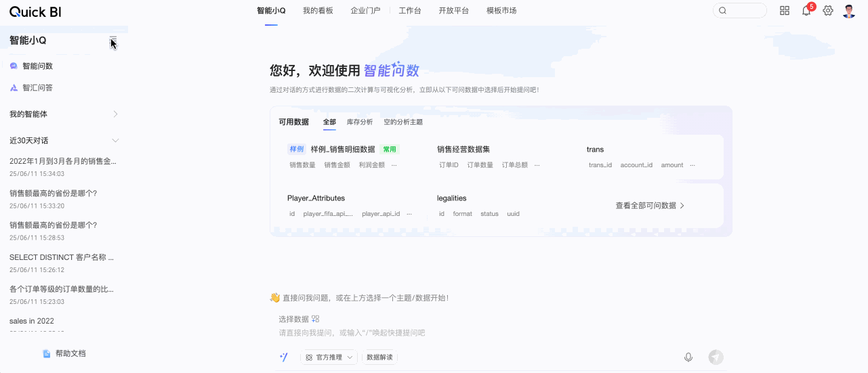Click the microphone voice input icon
Image resolution: width=868 pixels, height=373 pixels.
click(x=688, y=357)
